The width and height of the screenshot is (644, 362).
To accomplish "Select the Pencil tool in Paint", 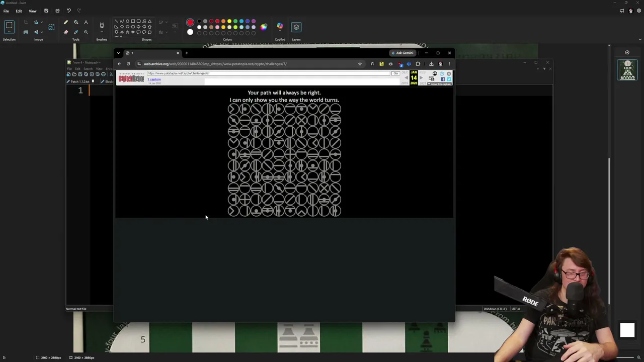I will point(65,22).
